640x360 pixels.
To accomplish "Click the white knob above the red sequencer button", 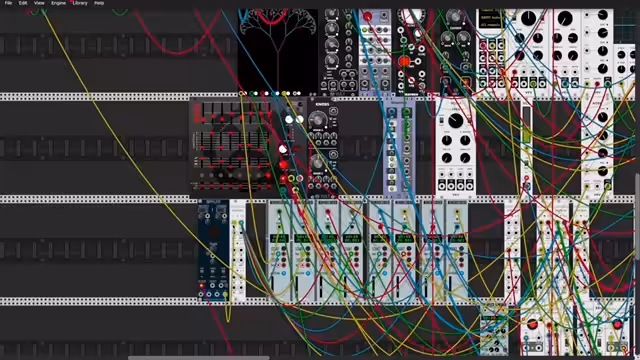I will click(x=283, y=149).
